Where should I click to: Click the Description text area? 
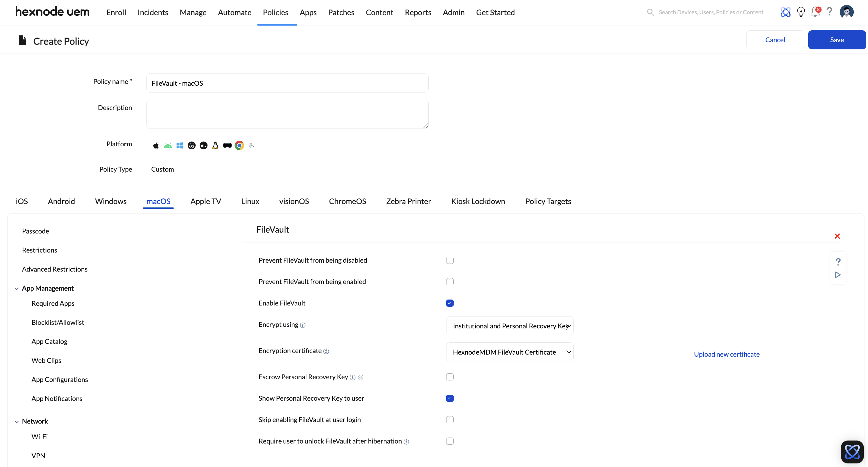[287, 114]
